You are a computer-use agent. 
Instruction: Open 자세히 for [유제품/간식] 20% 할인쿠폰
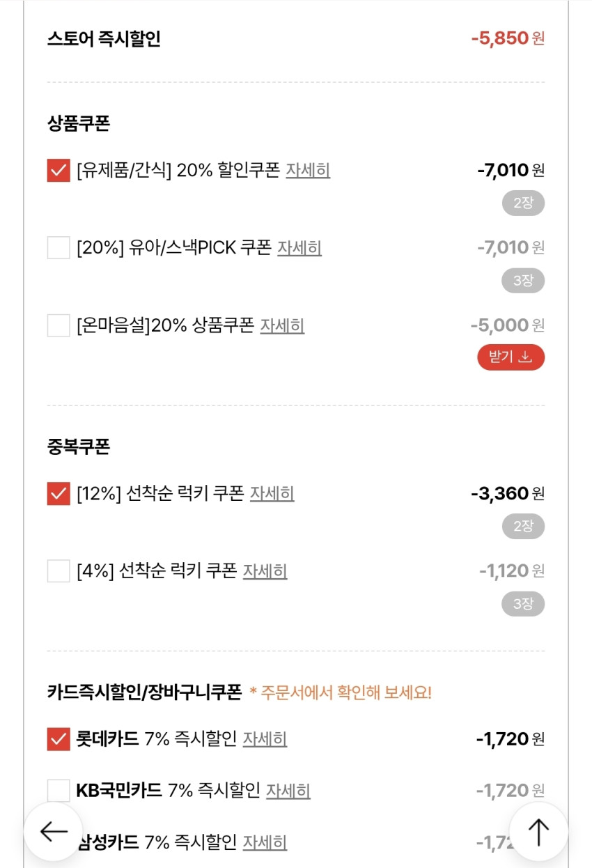pos(308,170)
